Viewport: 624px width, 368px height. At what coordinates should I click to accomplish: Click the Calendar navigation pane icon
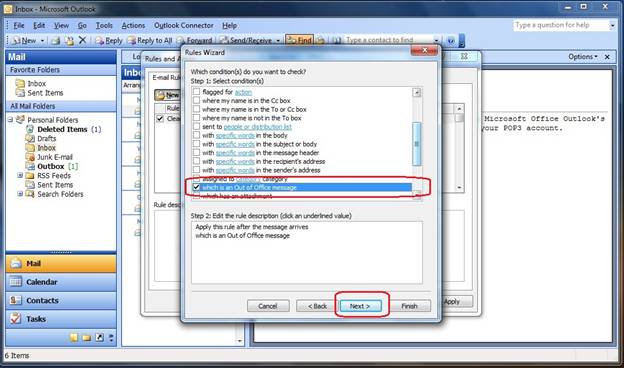16,282
